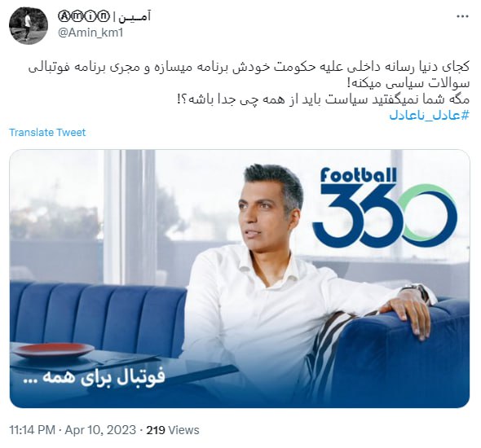Viewport: 481px width, 448px height.
Task: Open the Football 360 image attachment
Action: coord(240,279)
